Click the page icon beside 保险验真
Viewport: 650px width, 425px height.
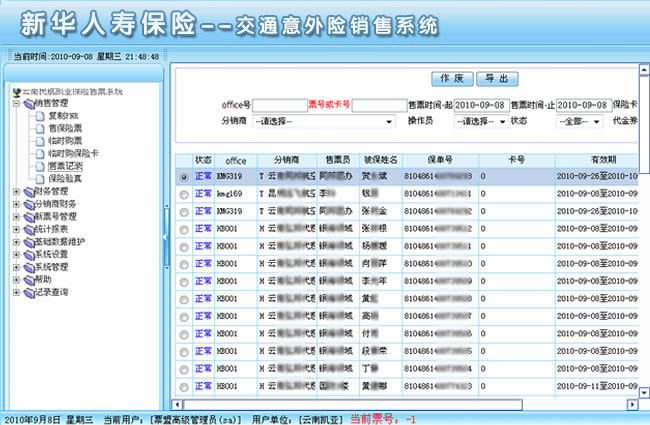tap(40, 179)
